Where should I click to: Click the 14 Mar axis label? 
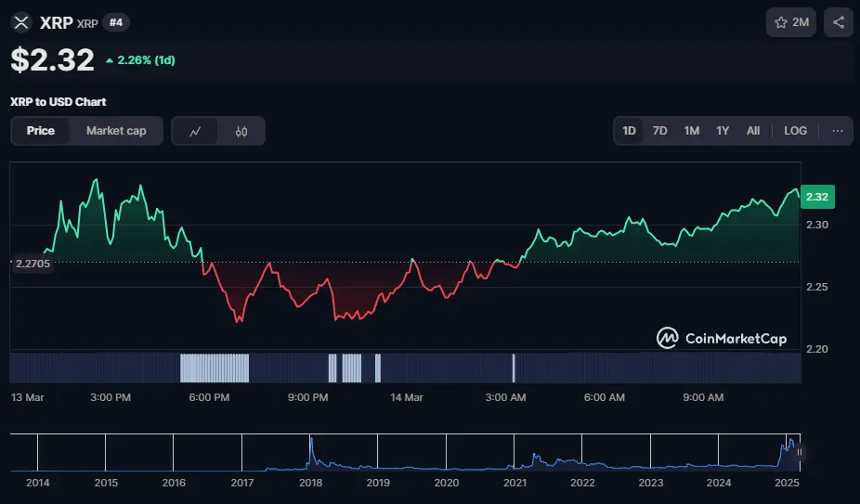(407, 397)
